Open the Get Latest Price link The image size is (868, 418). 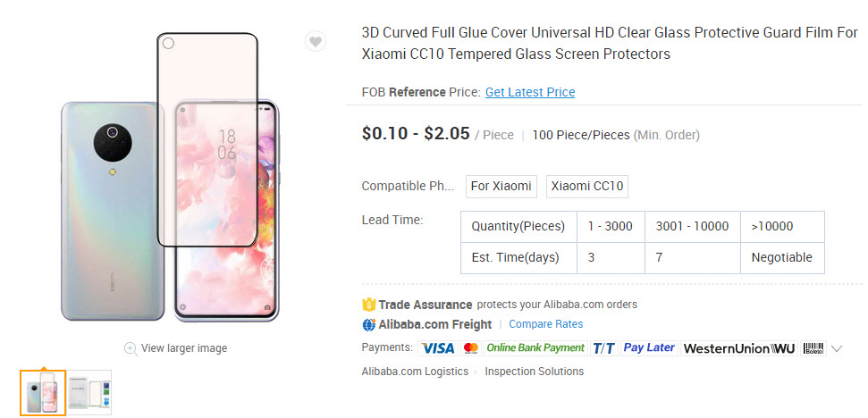[x=530, y=92]
